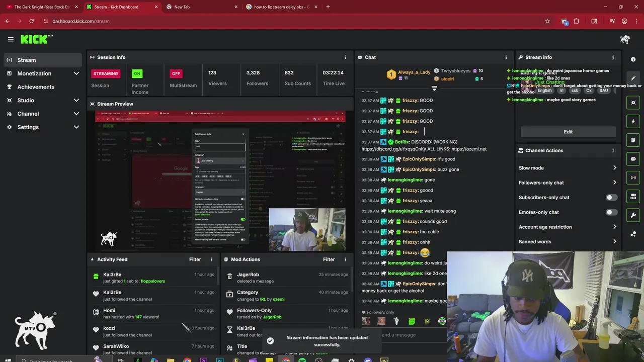644x362 pixels.
Task: Open Account age restriction options
Action: coord(568,227)
